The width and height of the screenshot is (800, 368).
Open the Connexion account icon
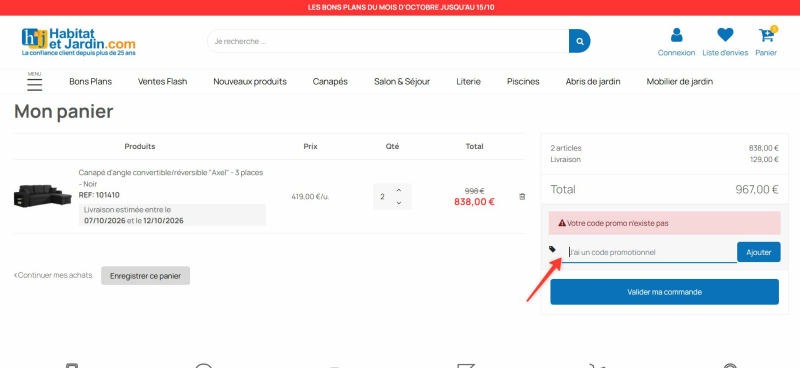tap(677, 35)
